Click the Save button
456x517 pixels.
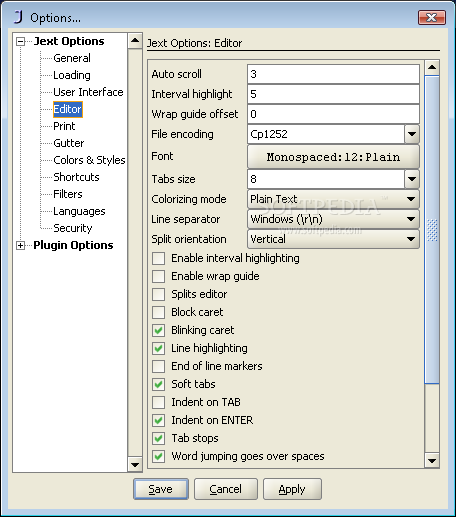[161, 489]
